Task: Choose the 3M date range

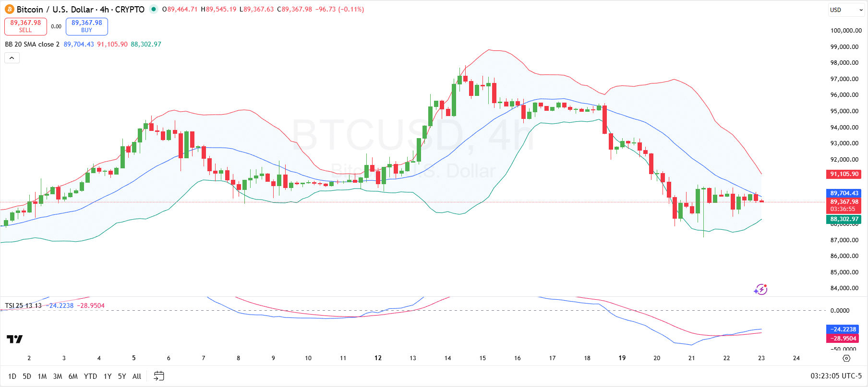Action: 58,376
